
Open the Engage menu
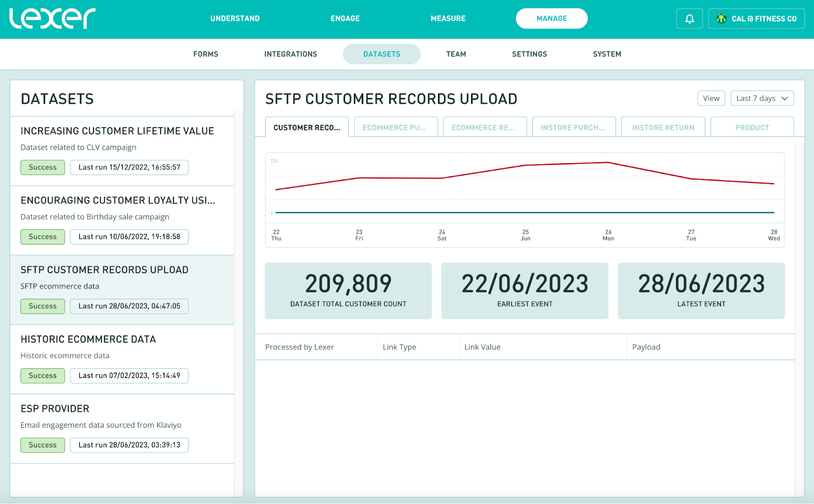[x=345, y=19]
